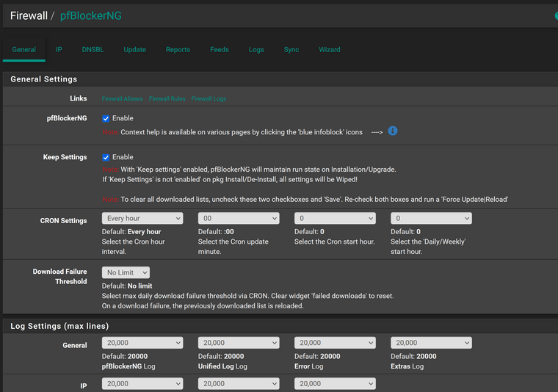Open the Cron update minute dropdown
The height and width of the screenshot is (392, 558).
[x=239, y=218]
